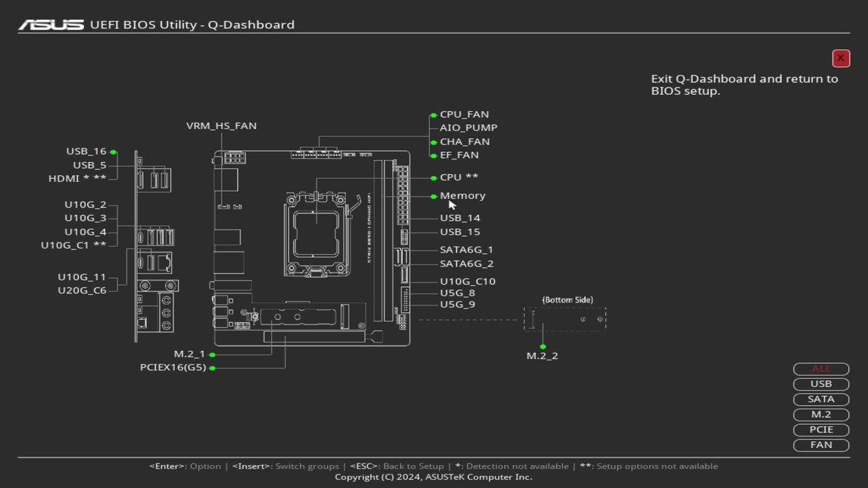Click the M.2_1 heatsink slot on diagram
Screen dimensions: 868x488
(x=298, y=317)
